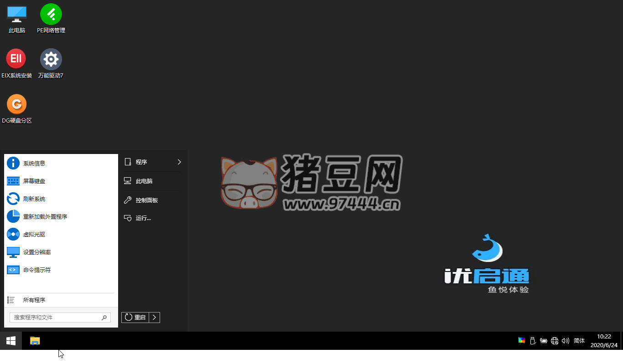Open 控制面板 control panel
The height and width of the screenshot is (364, 623).
153,200
